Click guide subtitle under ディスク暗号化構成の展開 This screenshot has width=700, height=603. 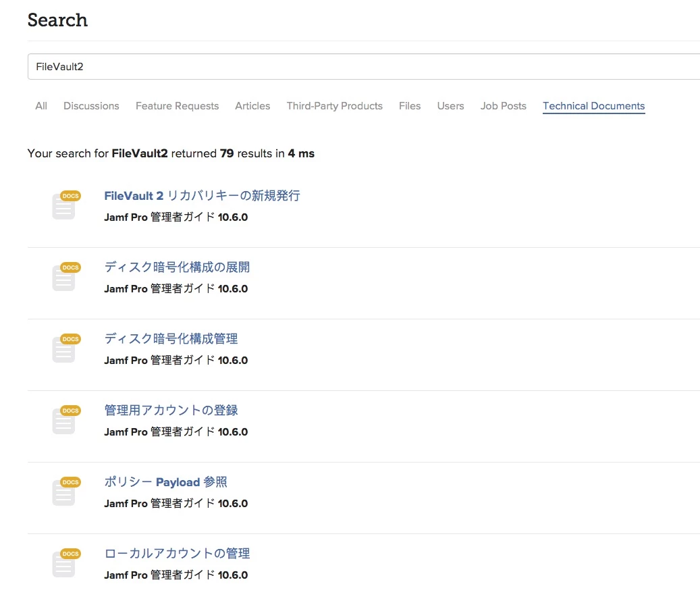(x=176, y=288)
